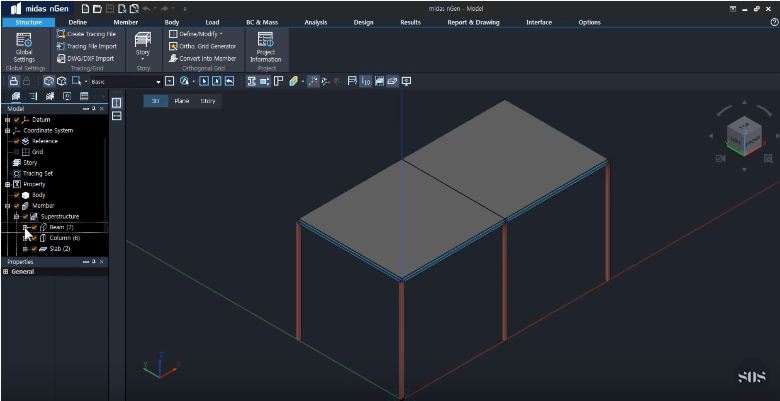Click Create Tracing File

tap(86, 34)
